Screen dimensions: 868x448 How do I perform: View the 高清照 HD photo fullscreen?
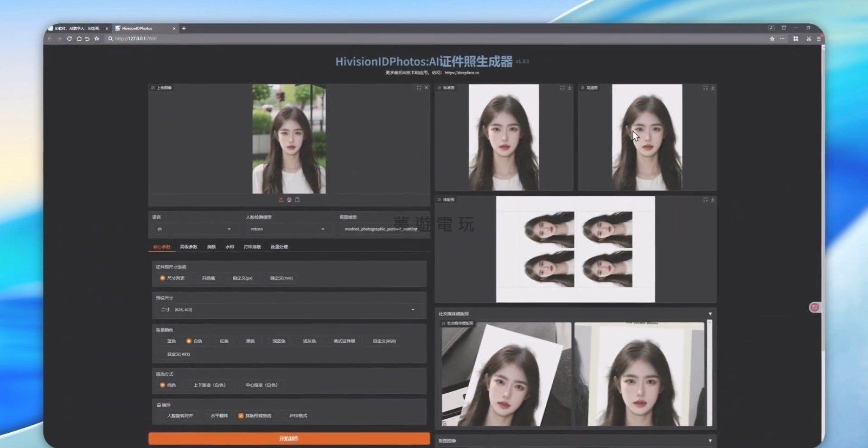point(705,88)
